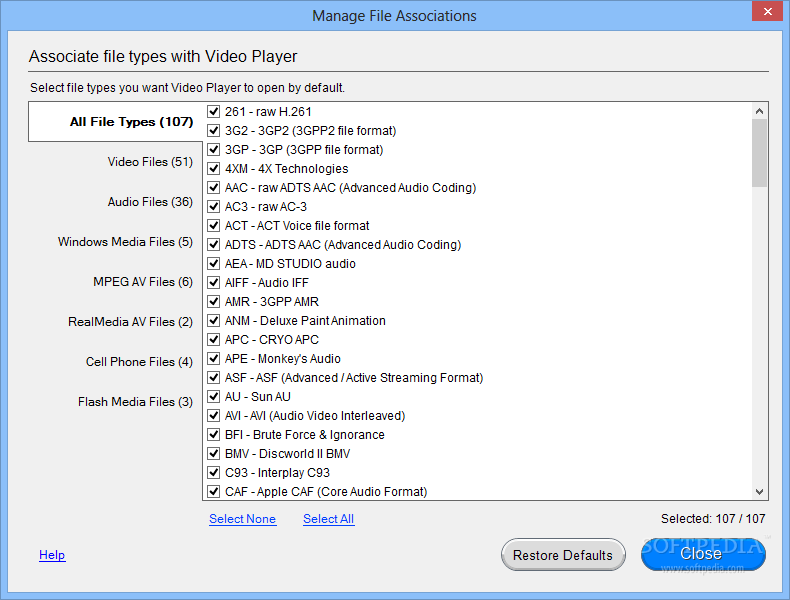Image resolution: width=790 pixels, height=600 pixels.
Task: Switch to Video Files (51) category
Action: pyautogui.click(x=150, y=162)
